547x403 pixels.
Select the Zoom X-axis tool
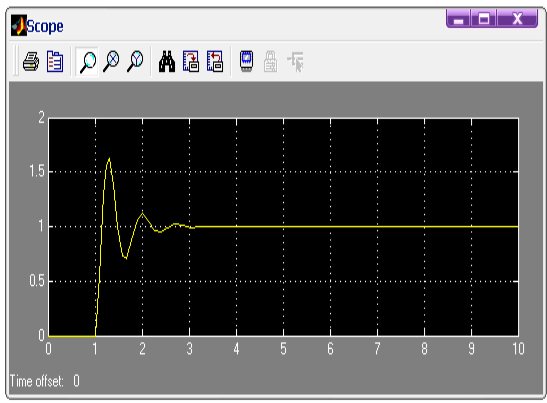[x=111, y=62]
